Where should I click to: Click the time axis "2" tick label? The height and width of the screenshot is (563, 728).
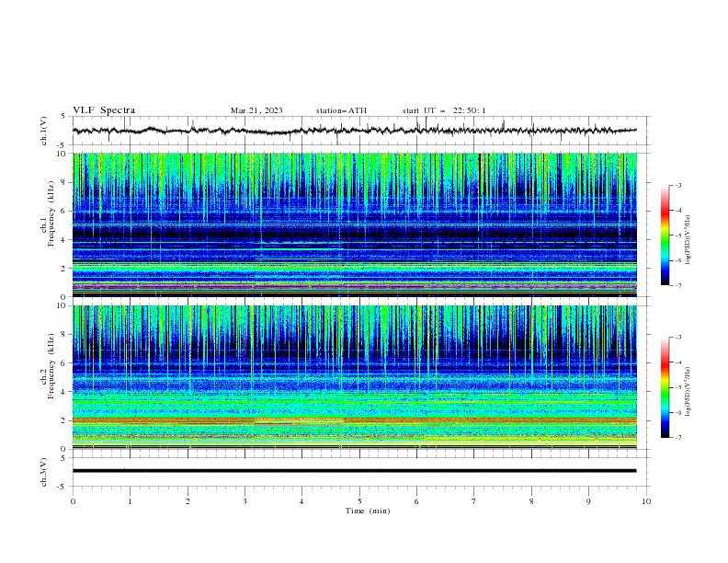pos(188,501)
